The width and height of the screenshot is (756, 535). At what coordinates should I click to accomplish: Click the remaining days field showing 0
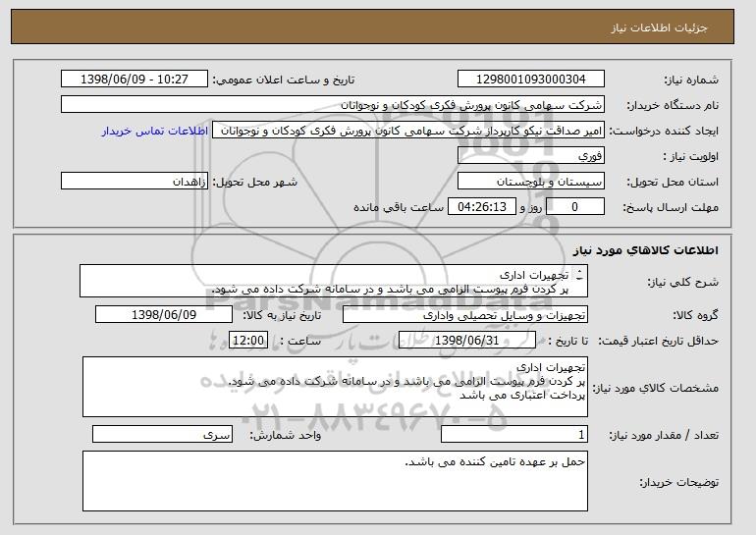575,207
